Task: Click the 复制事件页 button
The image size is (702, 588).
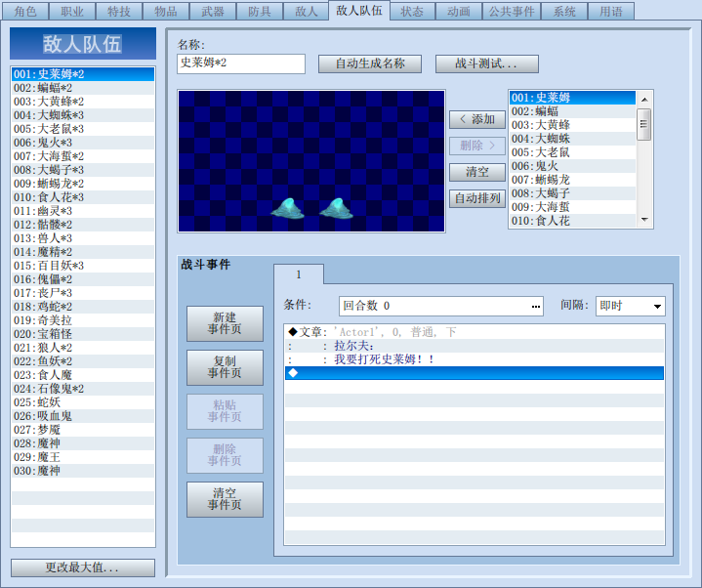Action: pos(225,367)
